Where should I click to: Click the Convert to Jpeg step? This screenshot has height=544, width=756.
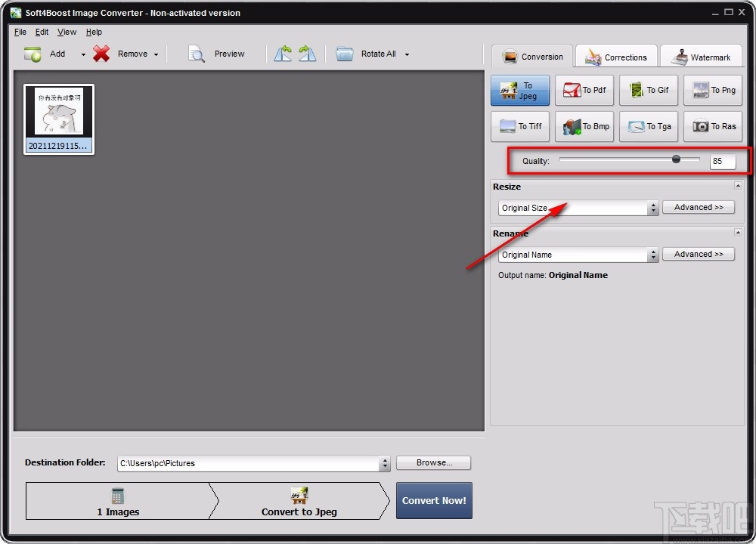click(x=299, y=501)
